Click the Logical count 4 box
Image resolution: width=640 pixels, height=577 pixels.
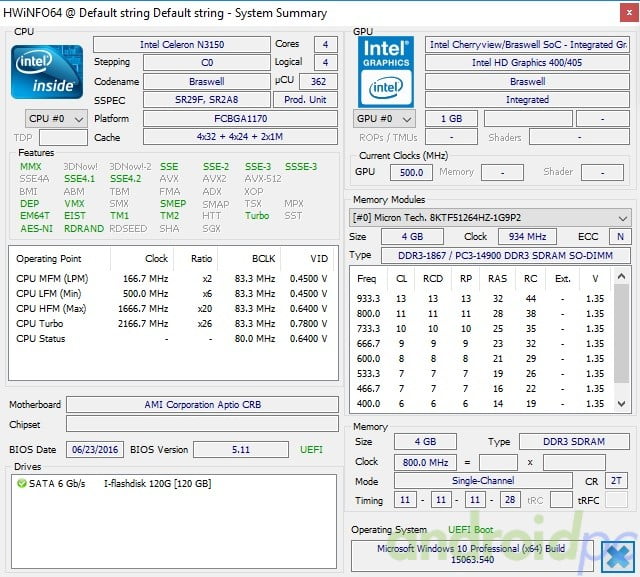pos(325,62)
